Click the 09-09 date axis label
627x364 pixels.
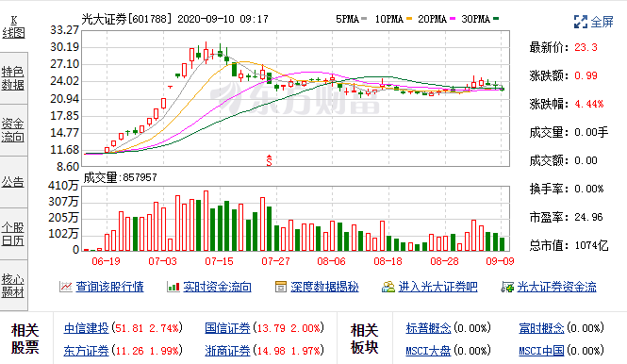click(x=500, y=261)
